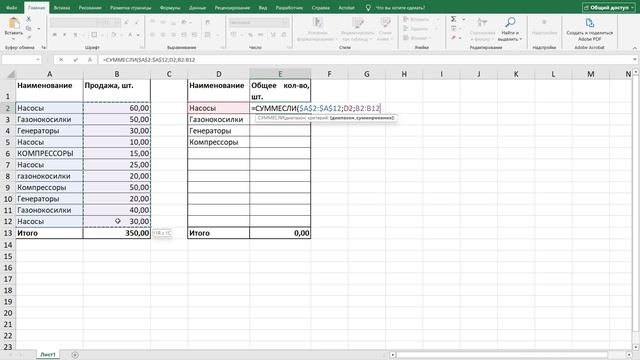The image size is (640, 360).
Task: Open the Name Box dropdown arrow
Action: (x=38, y=60)
